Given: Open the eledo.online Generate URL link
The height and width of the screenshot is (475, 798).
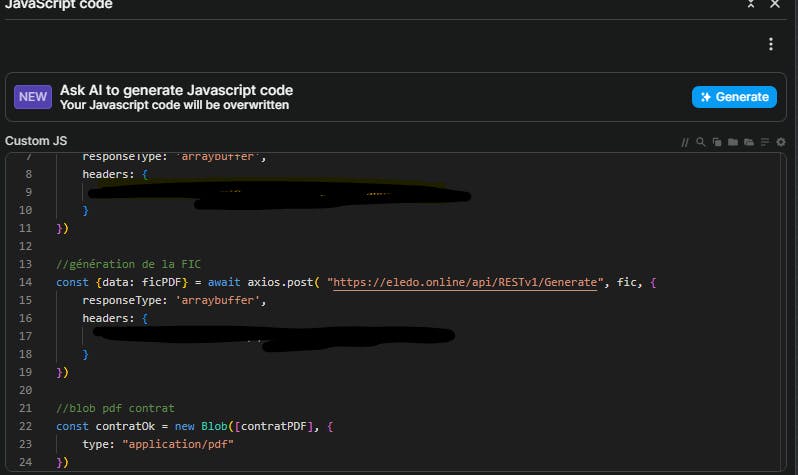Looking at the screenshot, I should (x=465, y=282).
